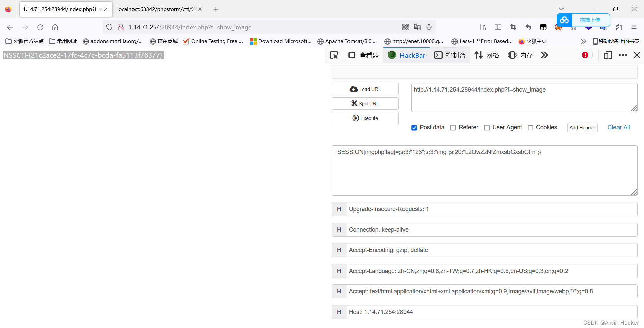View the error counter badge in DevTools
The height and width of the screenshot is (328, 644).
pyautogui.click(x=587, y=55)
